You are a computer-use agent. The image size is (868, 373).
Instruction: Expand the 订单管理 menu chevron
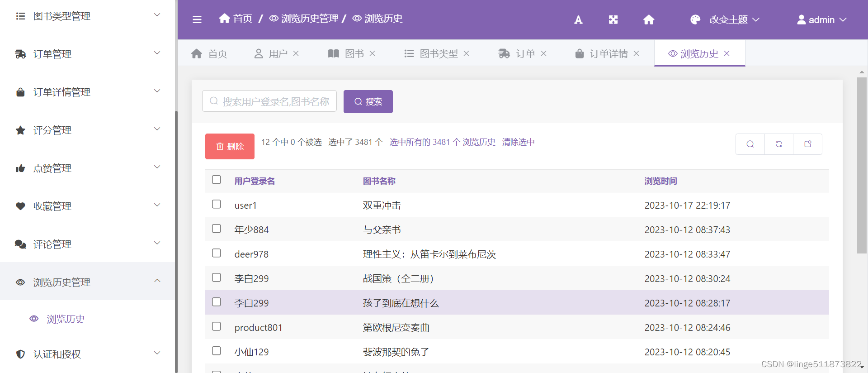click(x=157, y=53)
